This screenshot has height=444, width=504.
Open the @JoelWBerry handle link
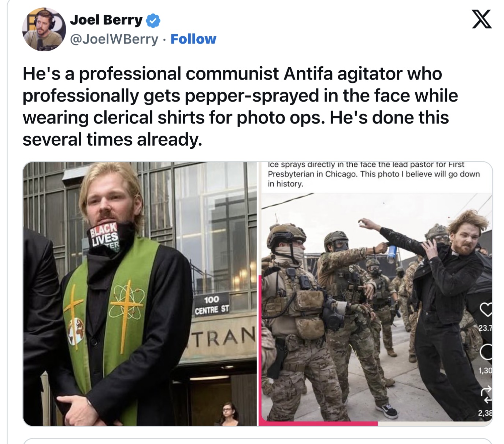[114, 39]
